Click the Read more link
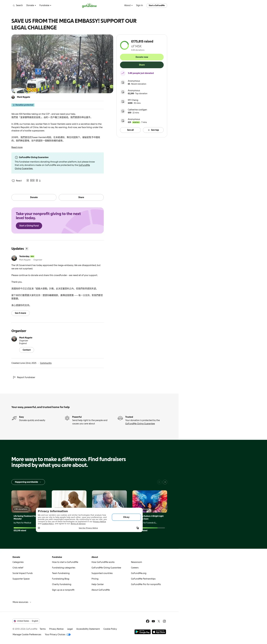The image size is (267, 644). (17, 147)
